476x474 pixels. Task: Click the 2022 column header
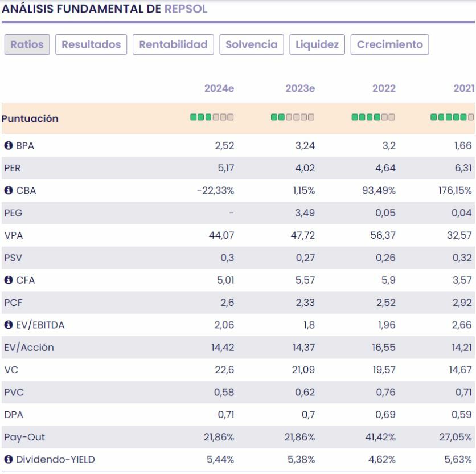point(384,88)
